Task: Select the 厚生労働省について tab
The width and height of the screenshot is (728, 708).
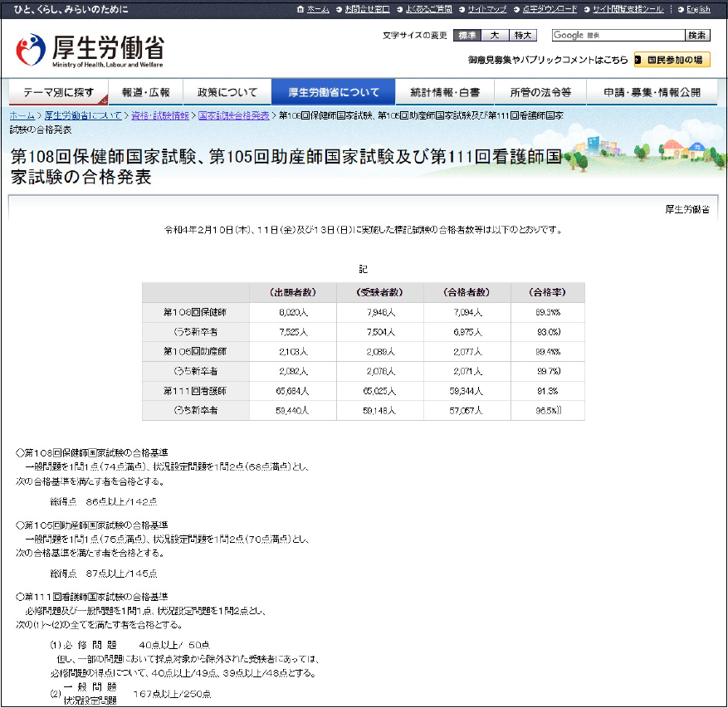Action: pyautogui.click(x=334, y=92)
